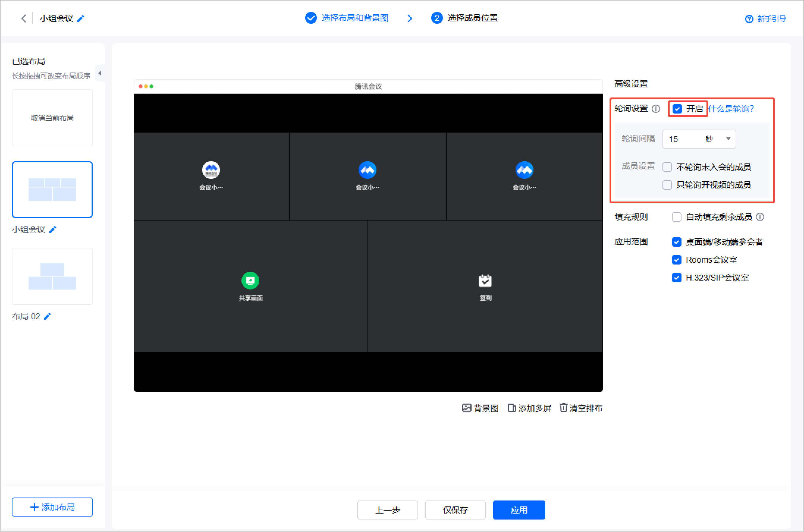The height and width of the screenshot is (532, 804).
Task: Select the 共享画面 green share icon
Action: pos(250,281)
